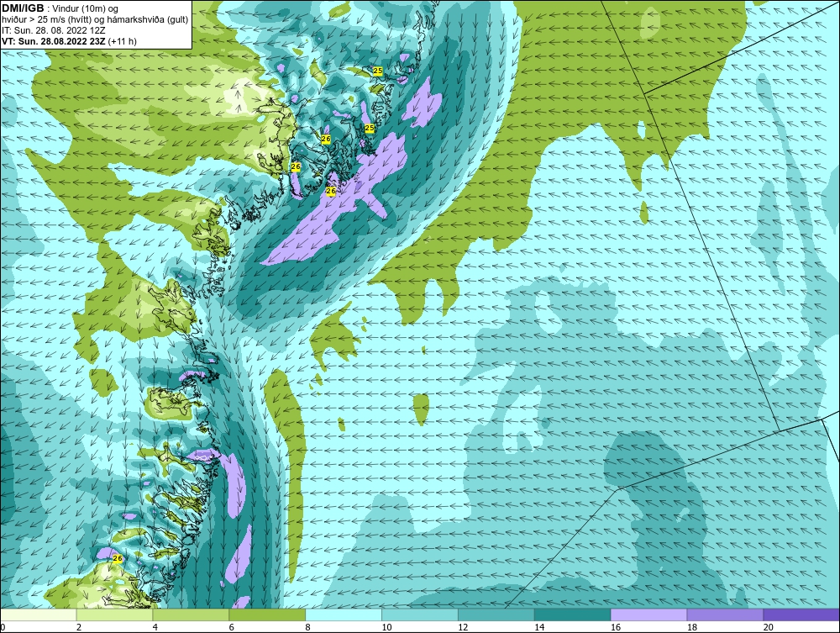The width and height of the screenshot is (840, 633).
Task: Click the legend scale number 2
Action: [x=79, y=627]
